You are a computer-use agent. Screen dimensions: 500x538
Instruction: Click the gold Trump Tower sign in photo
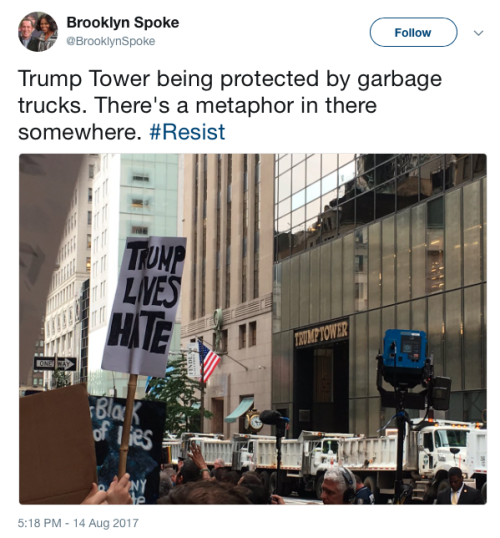click(321, 332)
